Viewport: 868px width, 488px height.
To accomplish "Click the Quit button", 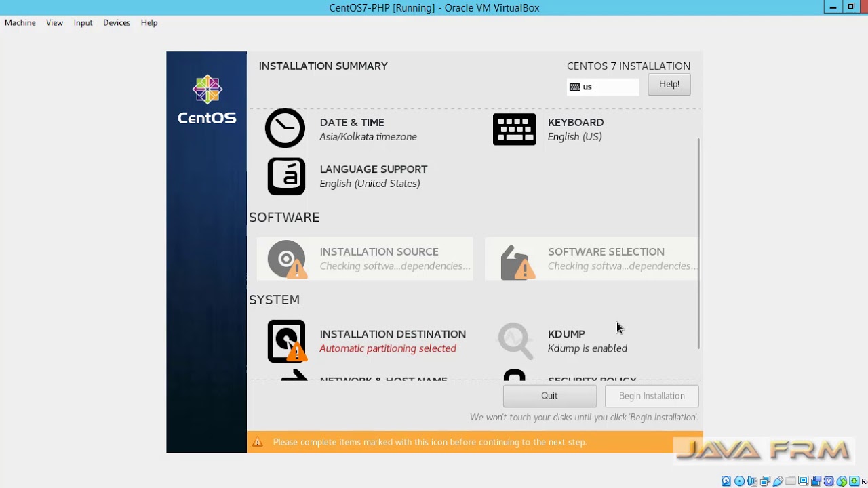I will (x=549, y=396).
